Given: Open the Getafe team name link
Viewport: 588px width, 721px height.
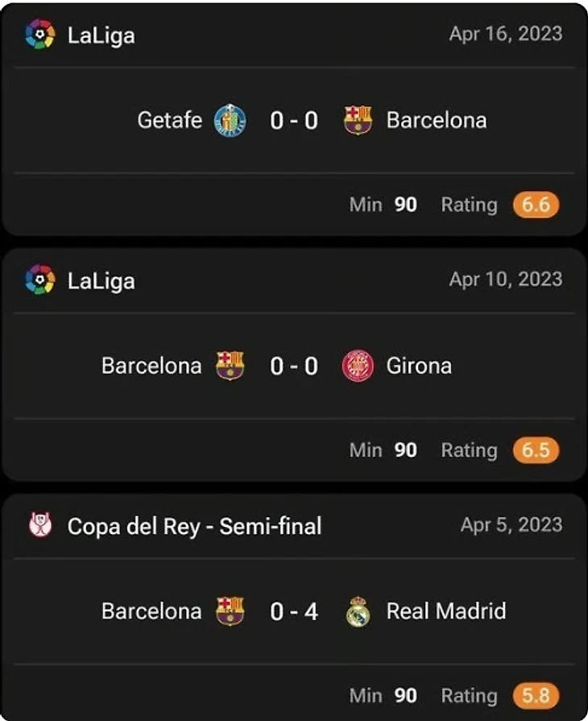Looking at the screenshot, I should [x=169, y=121].
